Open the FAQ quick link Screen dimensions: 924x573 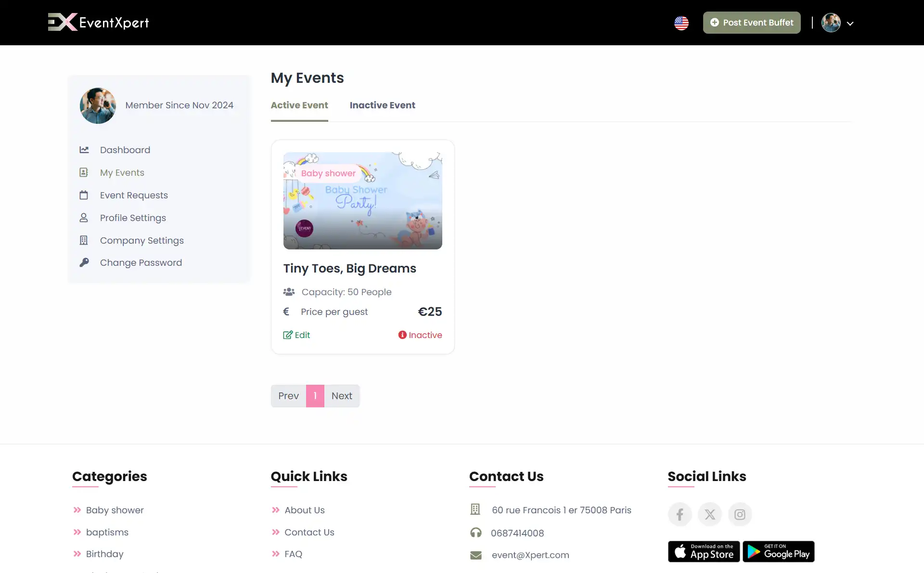tap(293, 554)
